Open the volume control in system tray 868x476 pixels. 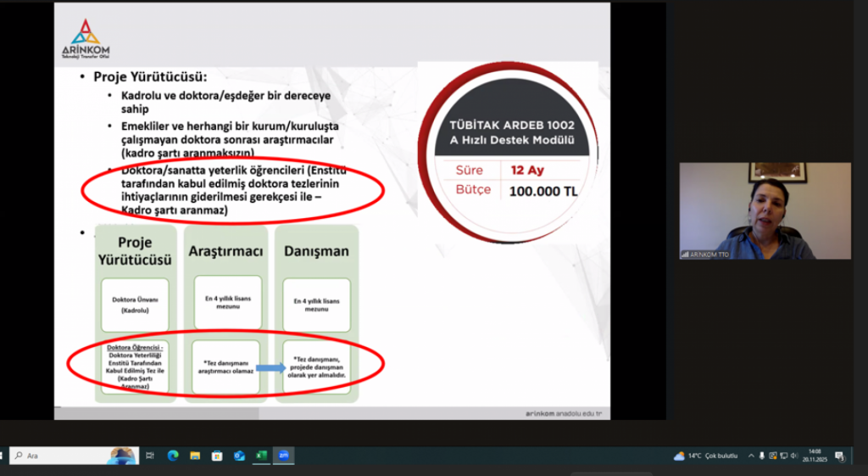tap(793, 456)
